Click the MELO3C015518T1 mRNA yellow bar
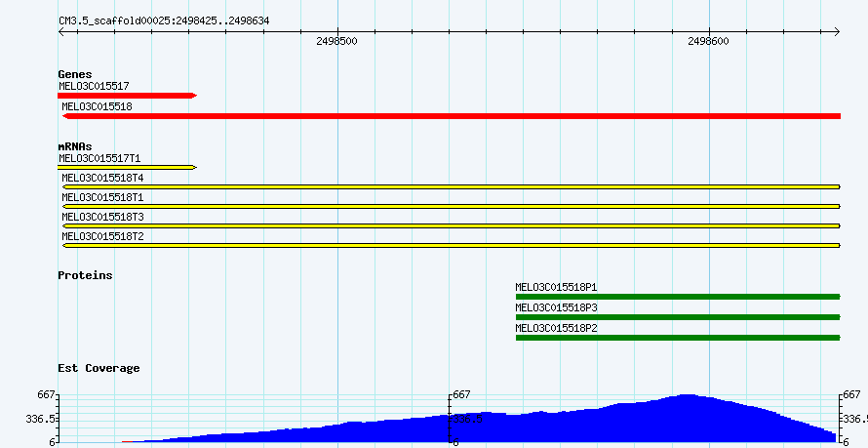The width and height of the screenshot is (868, 448). click(x=452, y=207)
